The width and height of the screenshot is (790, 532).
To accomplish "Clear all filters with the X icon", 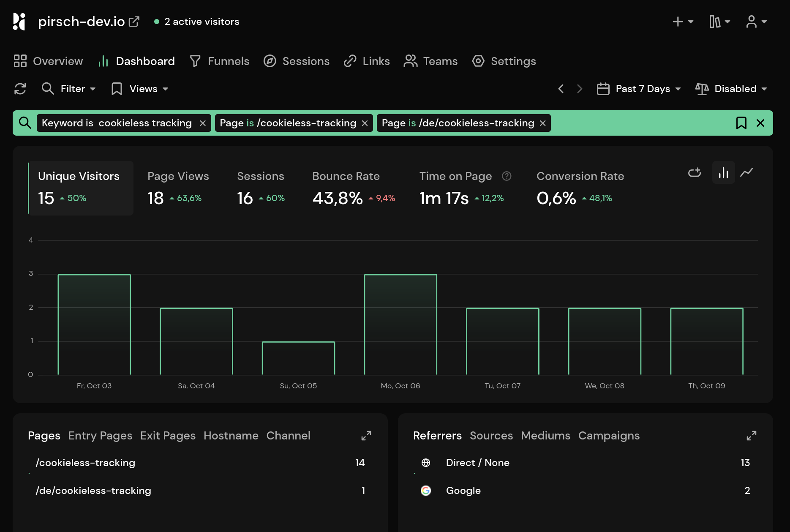I will pos(760,123).
